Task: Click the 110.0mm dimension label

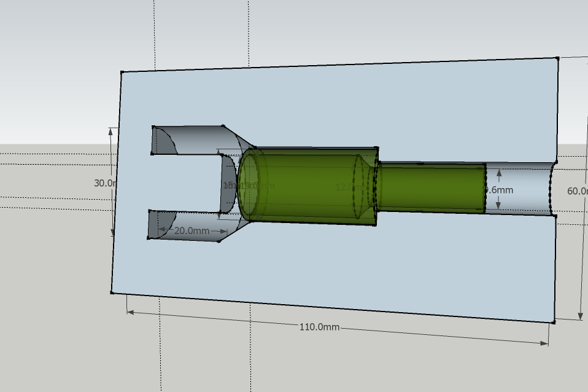Action: [x=319, y=327]
